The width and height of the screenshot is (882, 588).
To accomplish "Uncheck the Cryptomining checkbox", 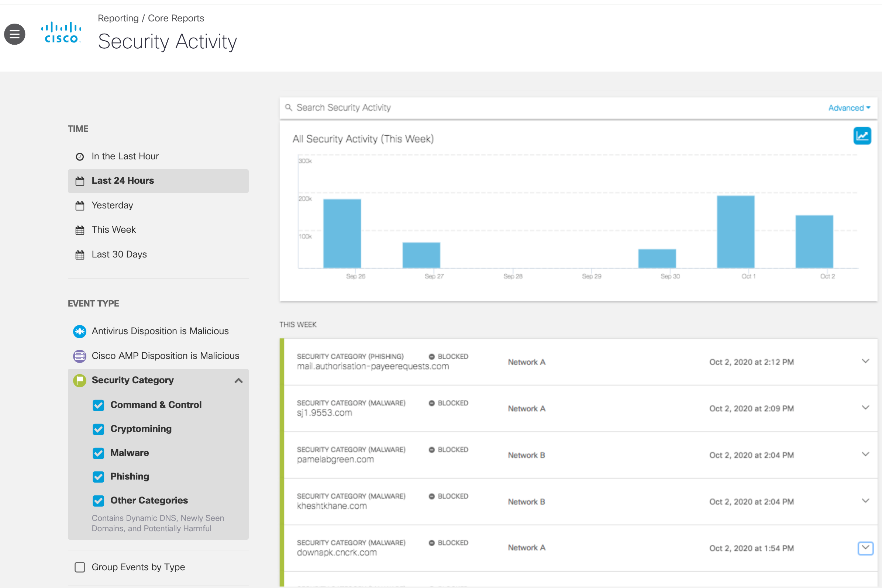I will (x=98, y=429).
